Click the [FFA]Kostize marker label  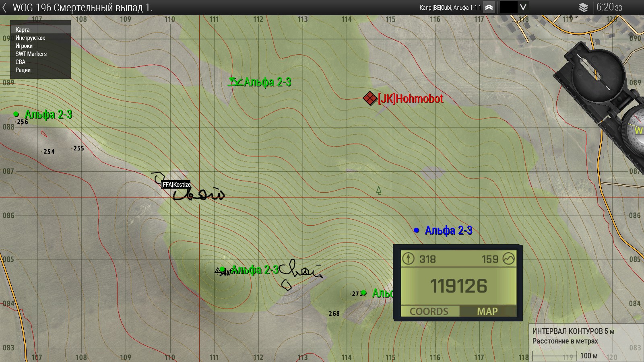pyautogui.click(x=176, y=185)
